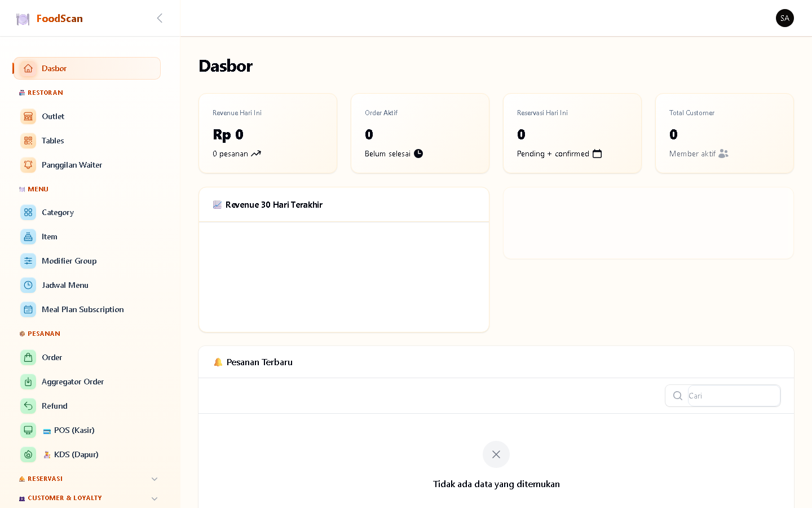This screenshot has height=508, width=812.
Task: Collapse the sidebar with the chevron
Action: [x=160, y=18]
